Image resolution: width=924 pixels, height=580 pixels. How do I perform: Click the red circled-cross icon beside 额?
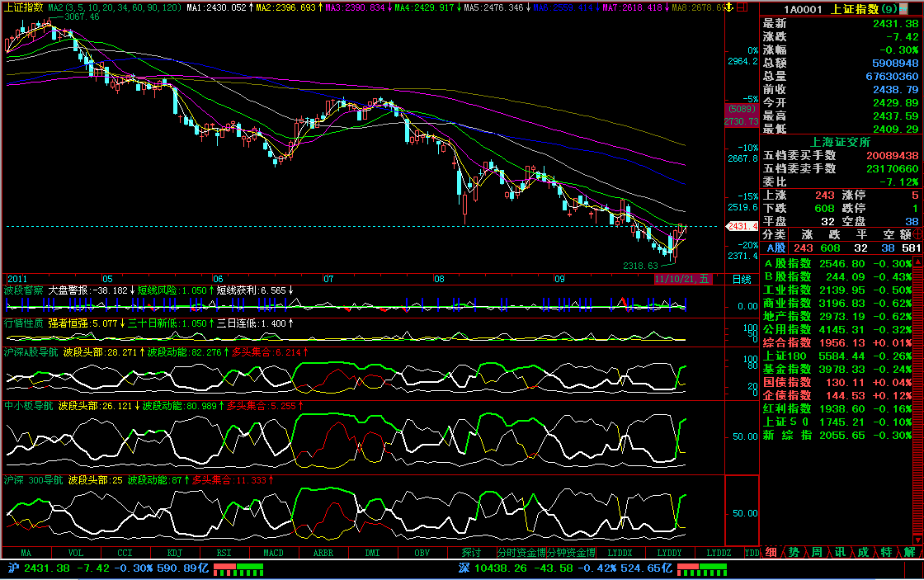pyautogui.click(x=917, y=234)
